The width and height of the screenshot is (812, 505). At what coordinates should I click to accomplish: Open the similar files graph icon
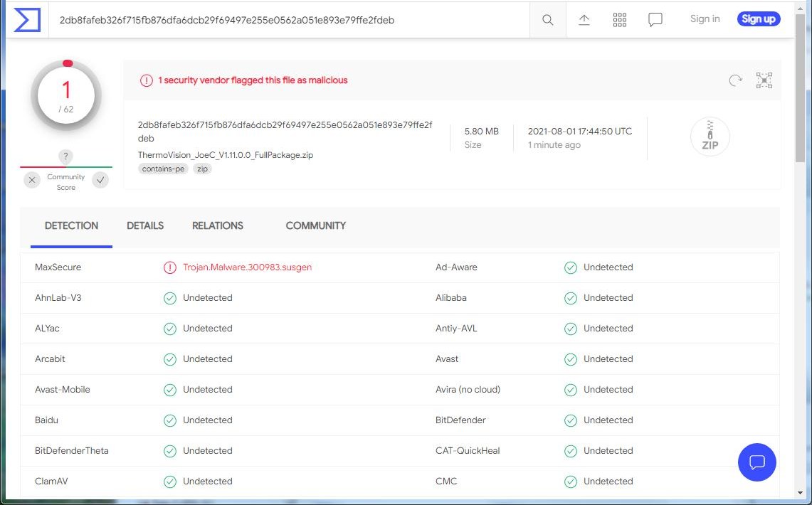(764, 80)
